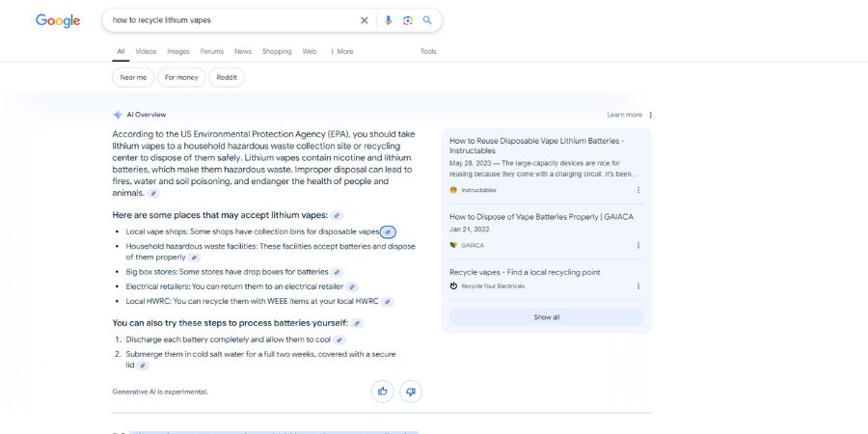Open link icon after Big box stores bullet
This screenshot has width=868, height=434.
(338, 272)
